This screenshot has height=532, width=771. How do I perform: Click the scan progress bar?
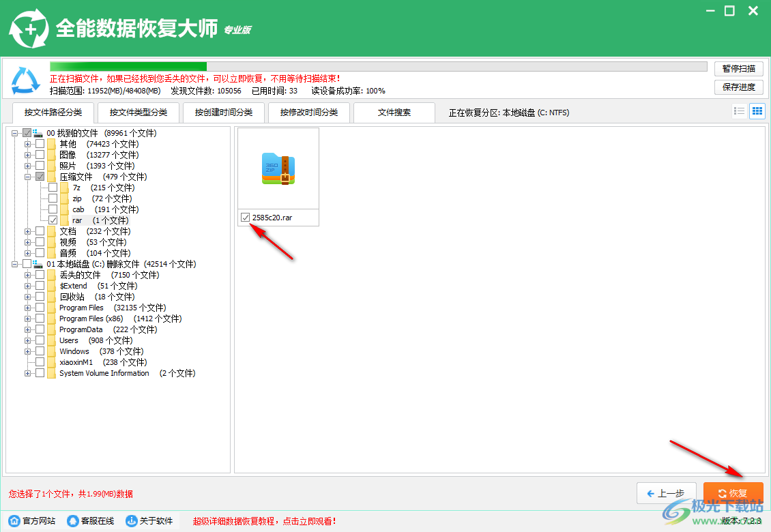click(375, 66)
